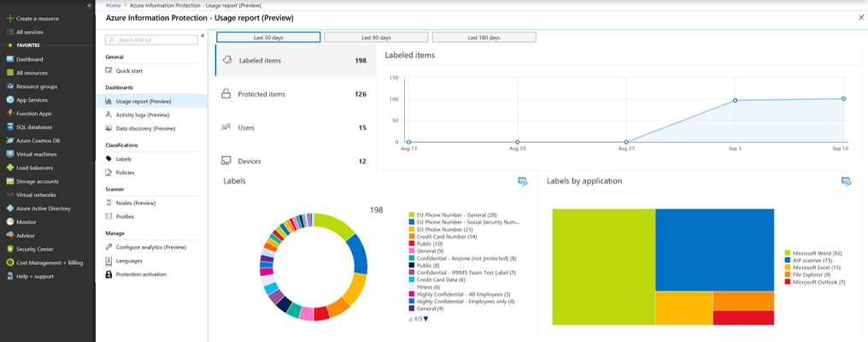Close the Usage report blade
The height and width of the screenshot is (342, 868).
[860, 18]
